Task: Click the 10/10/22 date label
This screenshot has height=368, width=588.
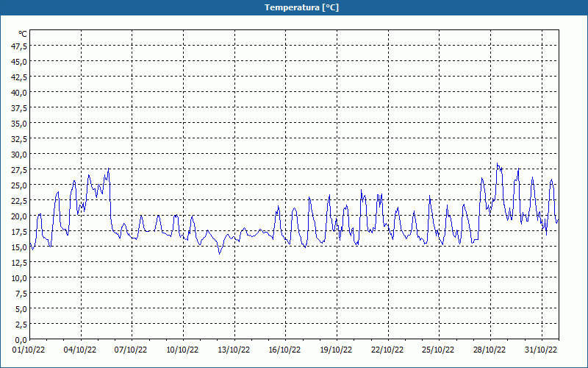Action: (x=182, y=350)
